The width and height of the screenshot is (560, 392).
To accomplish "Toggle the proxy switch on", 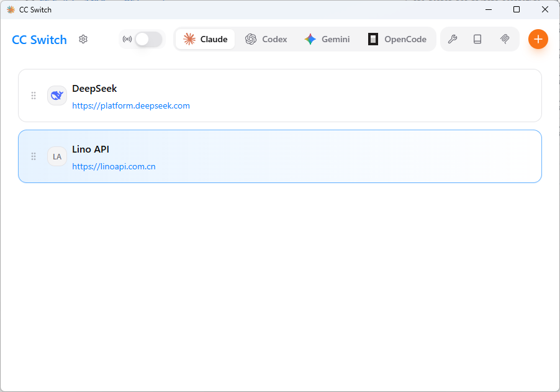I will pos(148,40).
